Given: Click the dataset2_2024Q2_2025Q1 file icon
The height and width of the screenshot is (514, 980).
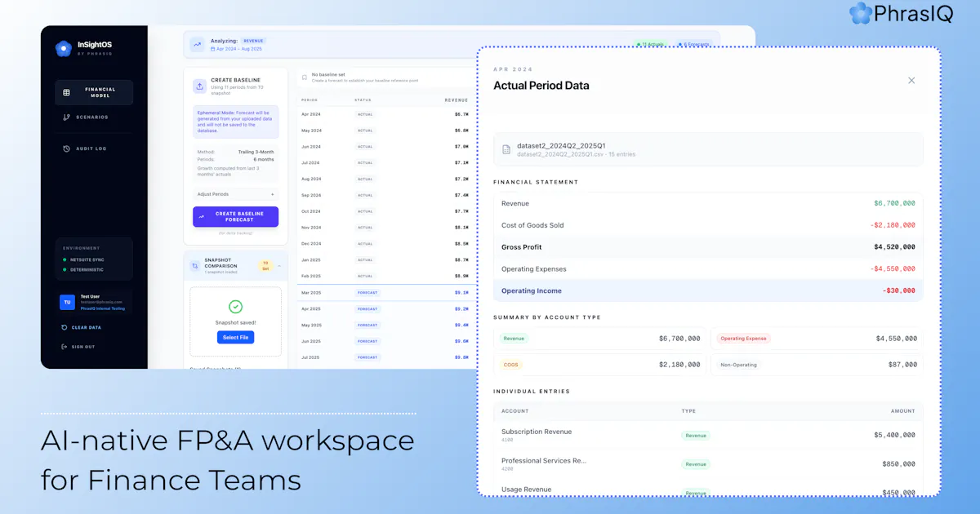Looking at the screenshot, I should tap(506, 149).
